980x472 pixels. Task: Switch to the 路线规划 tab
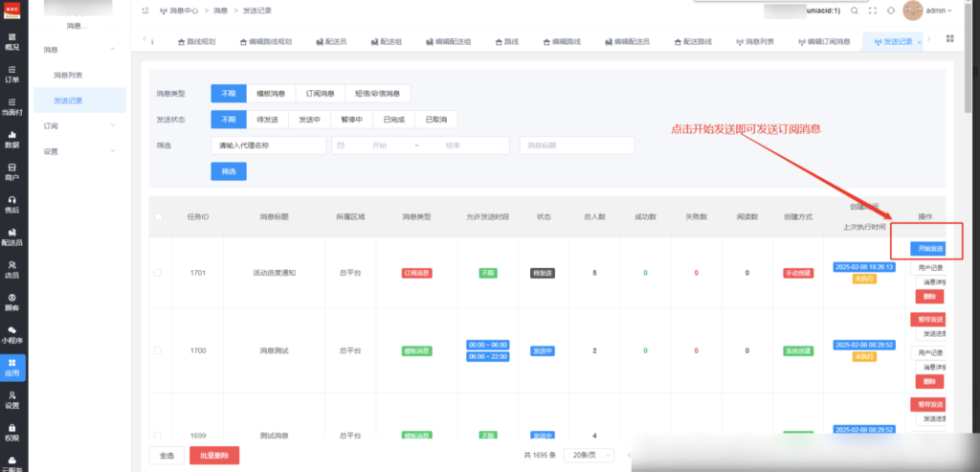pos(197,42)
